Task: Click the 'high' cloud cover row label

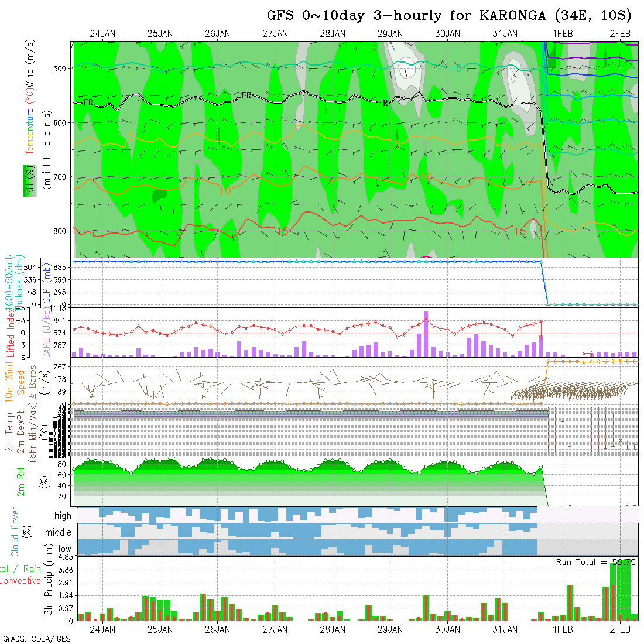Action: [x=63, y=515]
